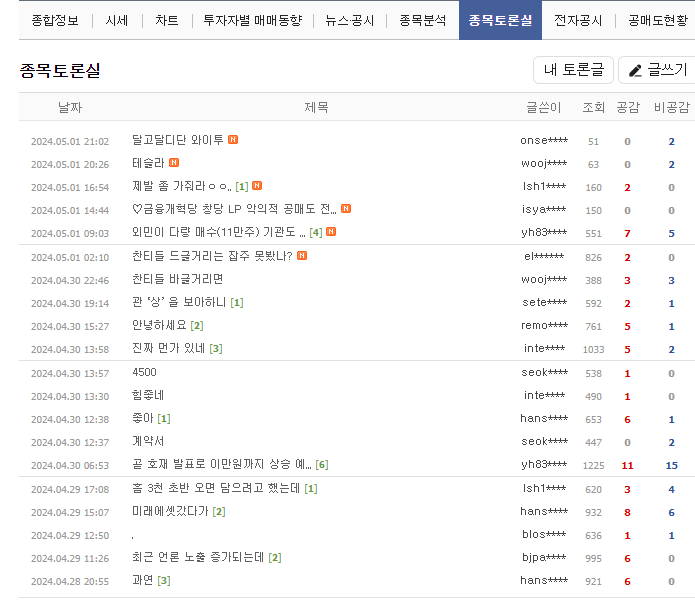
Task: Click new badge on 외민이 다량 매수 row
Action: pyautogui.click(x=331, y=231)
